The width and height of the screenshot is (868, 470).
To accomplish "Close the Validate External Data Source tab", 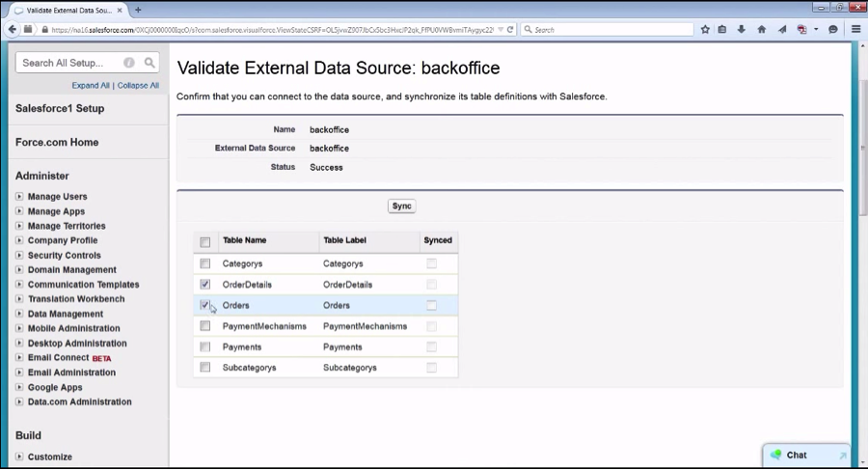I will (x=120, y=10).
